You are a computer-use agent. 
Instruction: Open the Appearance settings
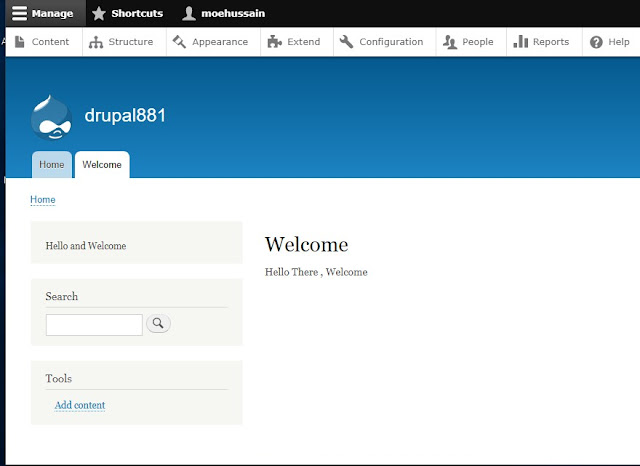tap(213, 42)
